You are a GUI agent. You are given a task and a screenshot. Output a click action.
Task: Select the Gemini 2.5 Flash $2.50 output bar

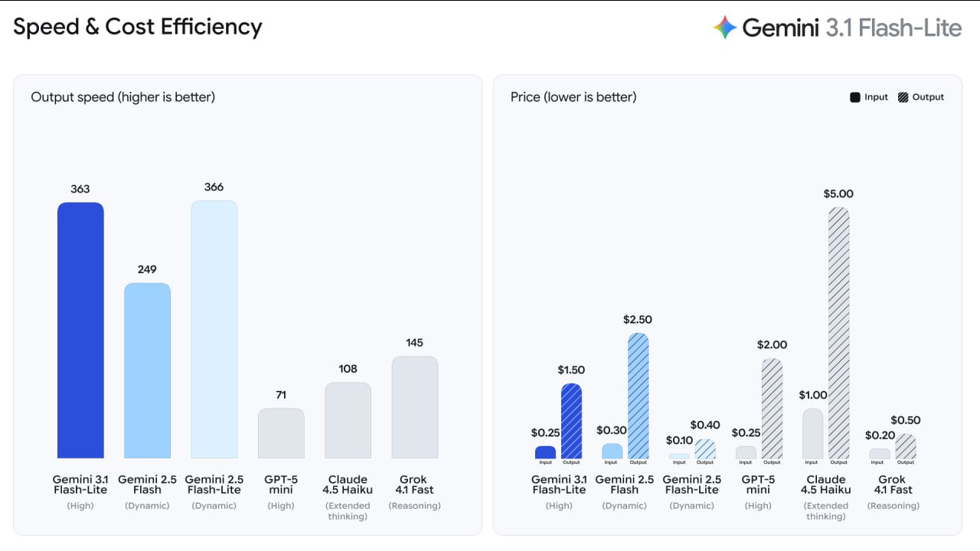[x=639, y=396]
